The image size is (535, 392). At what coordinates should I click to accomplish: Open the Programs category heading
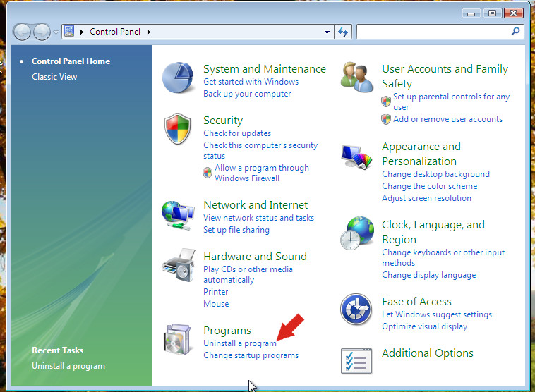pyautogui.click(x=227, y=331)
